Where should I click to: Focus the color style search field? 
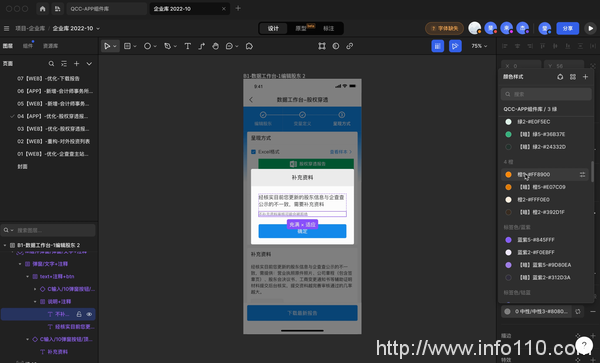tap(546, 94)
